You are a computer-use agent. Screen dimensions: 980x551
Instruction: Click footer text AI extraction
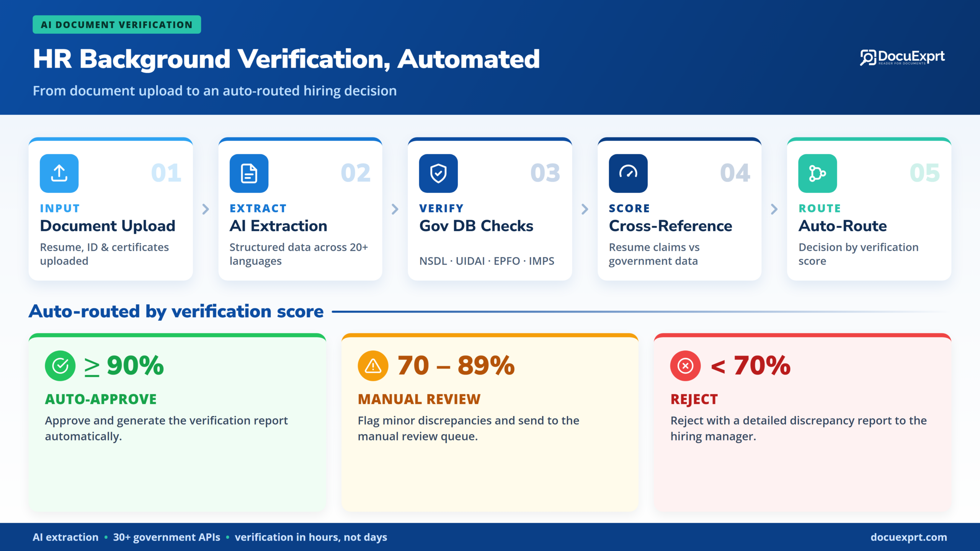click(x=65, y=537)
